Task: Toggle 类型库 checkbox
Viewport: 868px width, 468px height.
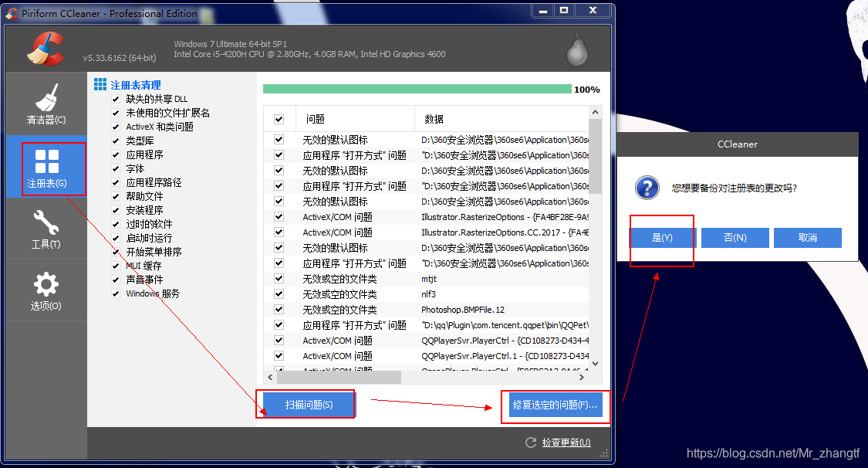Action: pyautogui.click(x=116, y=141)
